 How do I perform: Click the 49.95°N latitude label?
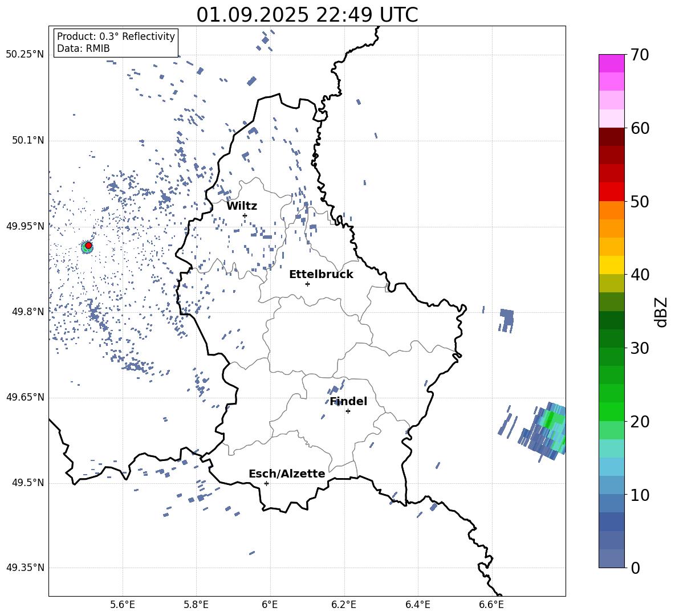[x=25, y=226]
